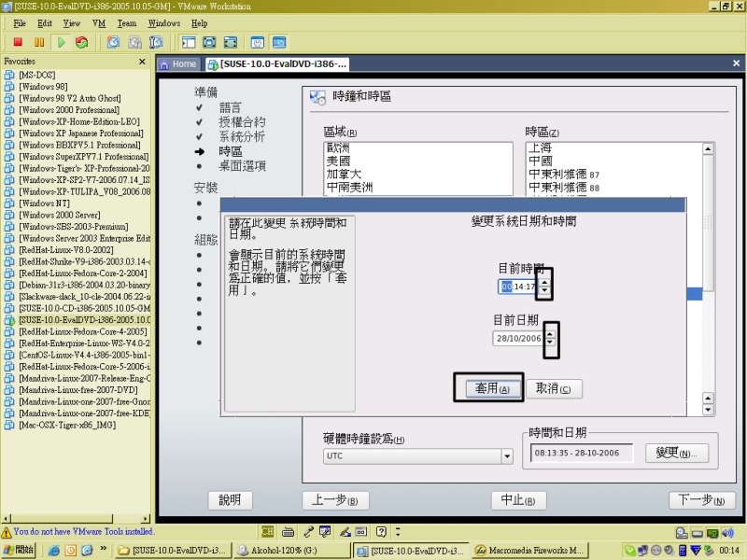Click the Internet Explorer quick launch icon

point(54,551)
